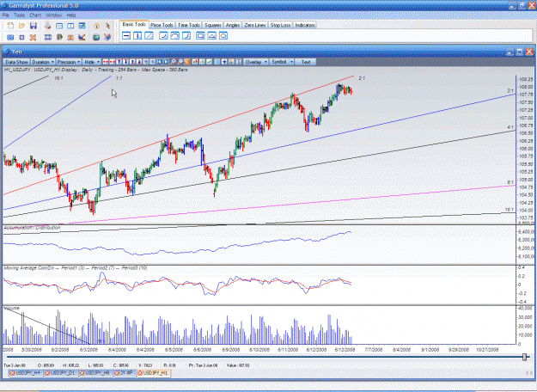Click the time range slider handle
The height and width of the screenshot is (392, 537).
tap(524, 357)
